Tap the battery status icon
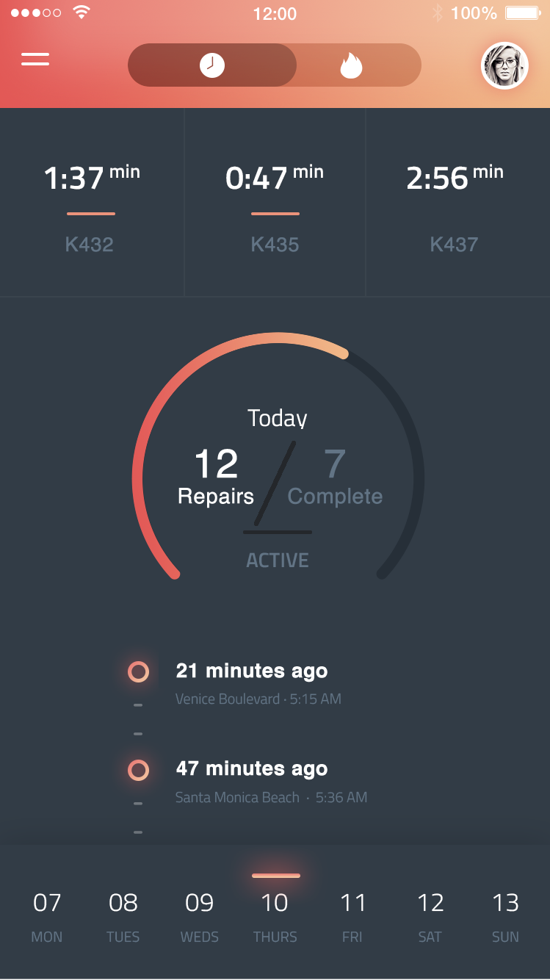The height and width of the screenshot is (980, 550). point(522,13)
